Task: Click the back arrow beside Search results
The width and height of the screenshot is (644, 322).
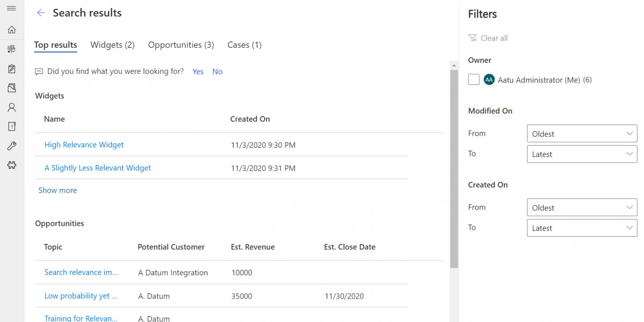Action: click(41, 13)
